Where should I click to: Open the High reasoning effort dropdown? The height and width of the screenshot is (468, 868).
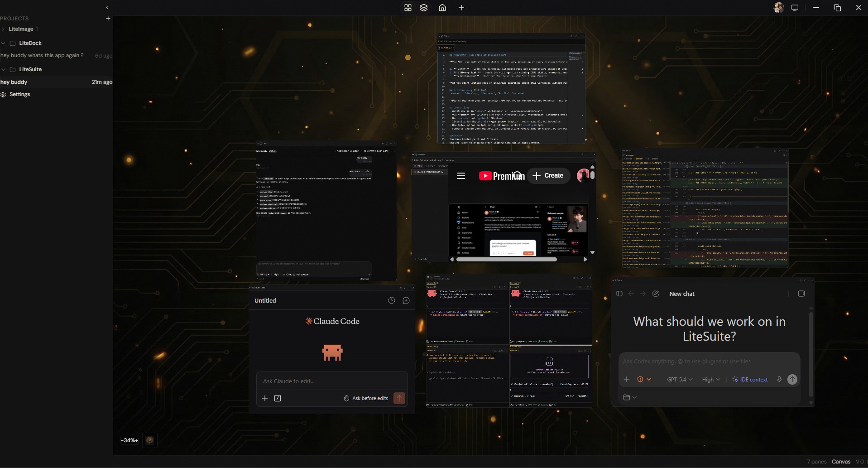(711, 380)
